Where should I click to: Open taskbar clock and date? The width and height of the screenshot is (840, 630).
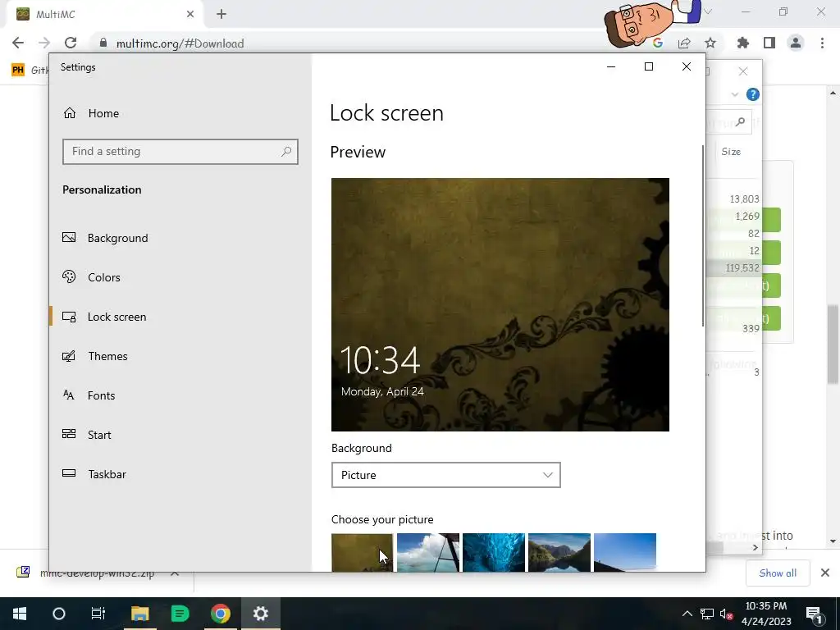tap(766, 614)
